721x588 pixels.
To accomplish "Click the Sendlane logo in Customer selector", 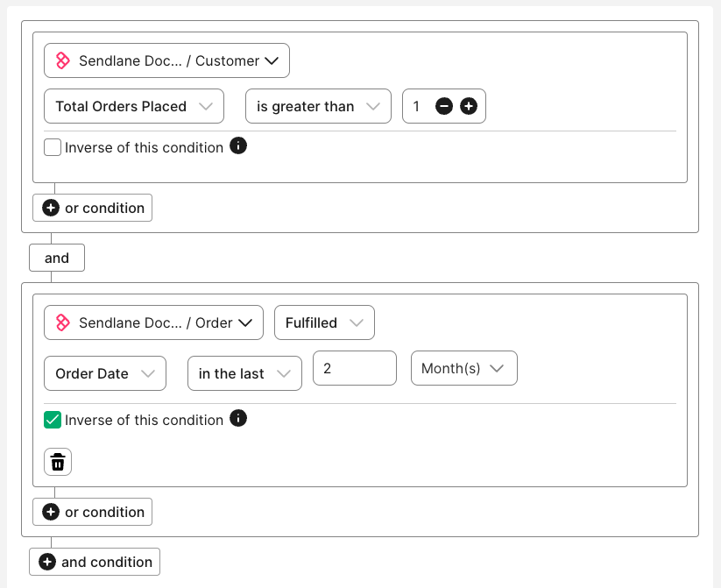I will (63, 60).
